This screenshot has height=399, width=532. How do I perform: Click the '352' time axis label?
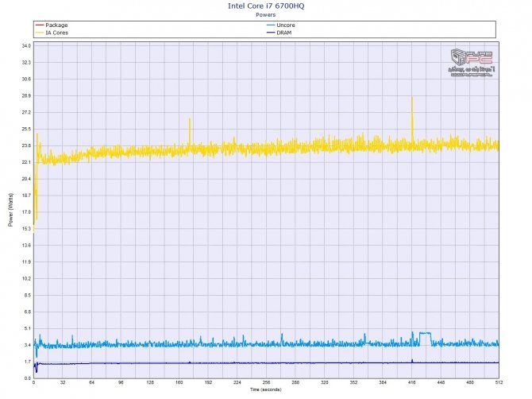(353, 382)
